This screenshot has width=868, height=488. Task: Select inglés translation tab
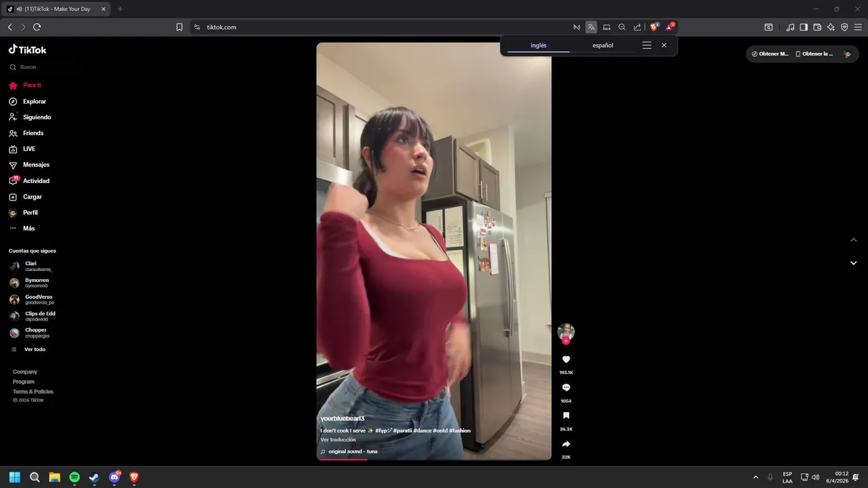(538, 45)
